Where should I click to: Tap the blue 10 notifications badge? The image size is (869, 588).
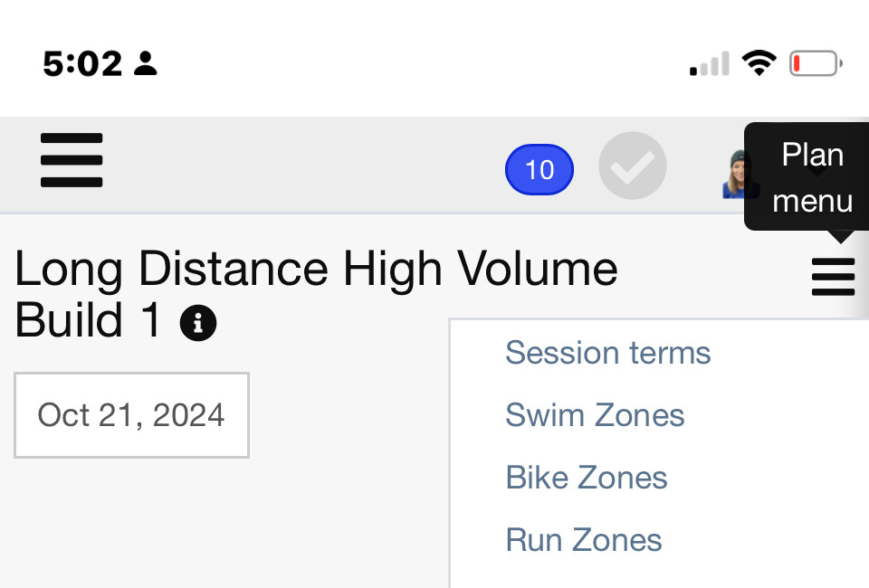tap(540, 169)
